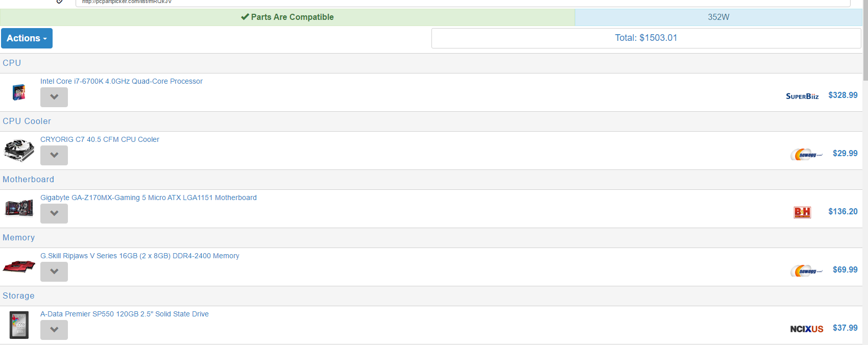
Task: Open A-Data Premier SP550 120GB SSD link
Action: click(x=125, y=314)
